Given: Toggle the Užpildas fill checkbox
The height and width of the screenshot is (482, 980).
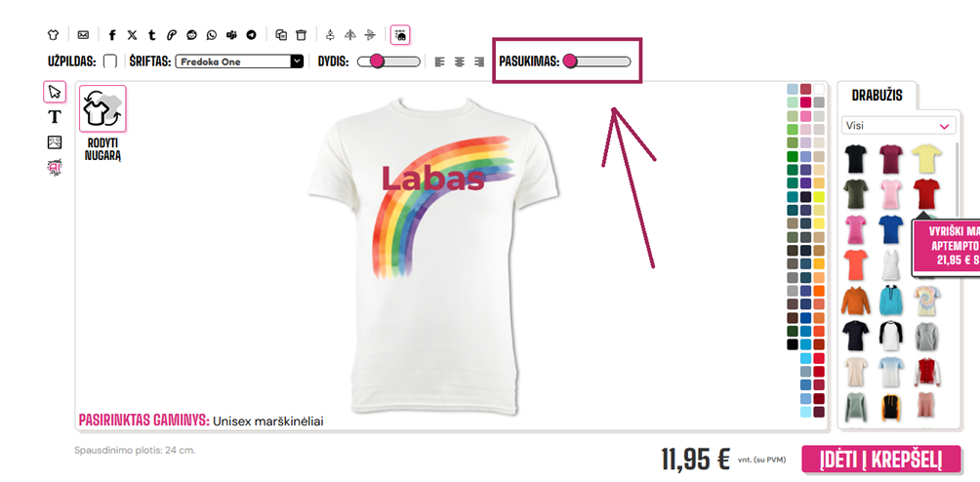Looking at the screenshot, I should [110, 61].
